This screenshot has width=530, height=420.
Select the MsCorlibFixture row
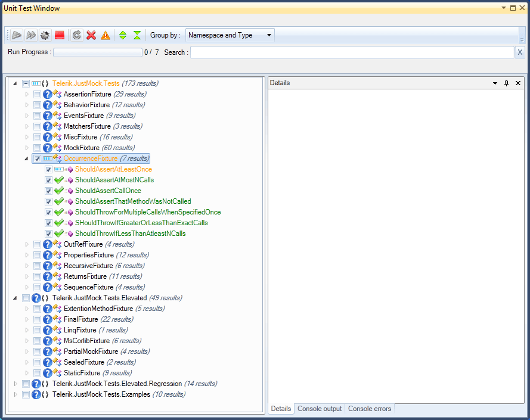tap(103, 341)
